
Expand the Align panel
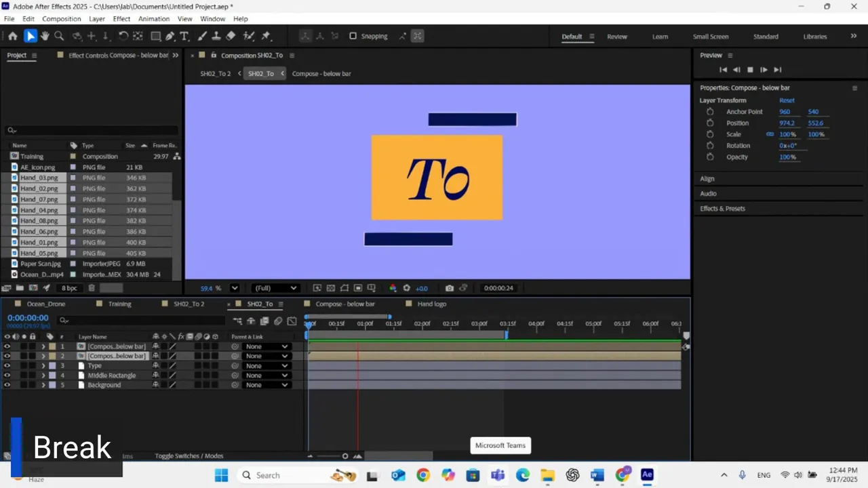707,178
